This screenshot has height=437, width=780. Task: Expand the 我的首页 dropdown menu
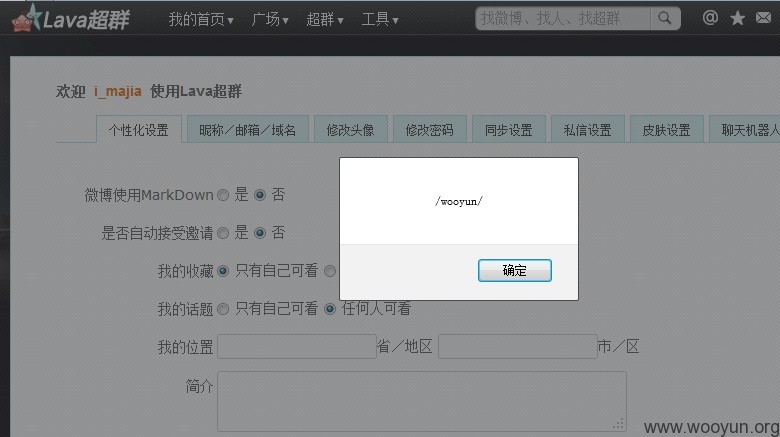pos(201,19)
